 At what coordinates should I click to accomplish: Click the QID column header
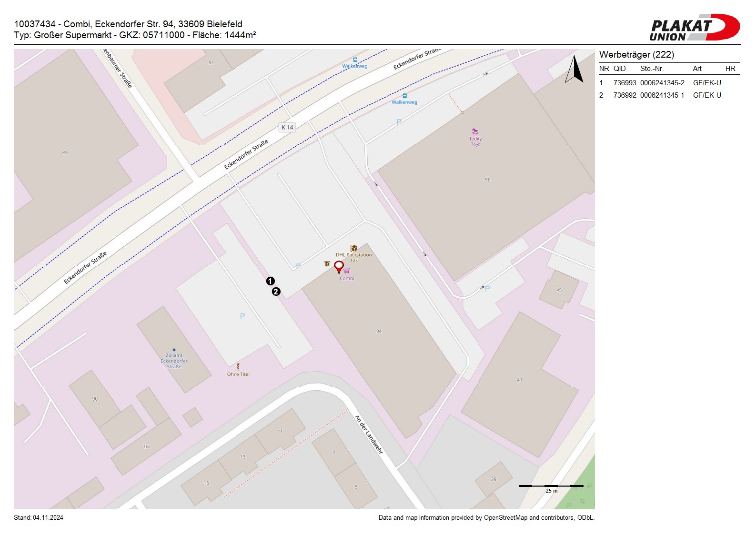click(x=619, y=69)
